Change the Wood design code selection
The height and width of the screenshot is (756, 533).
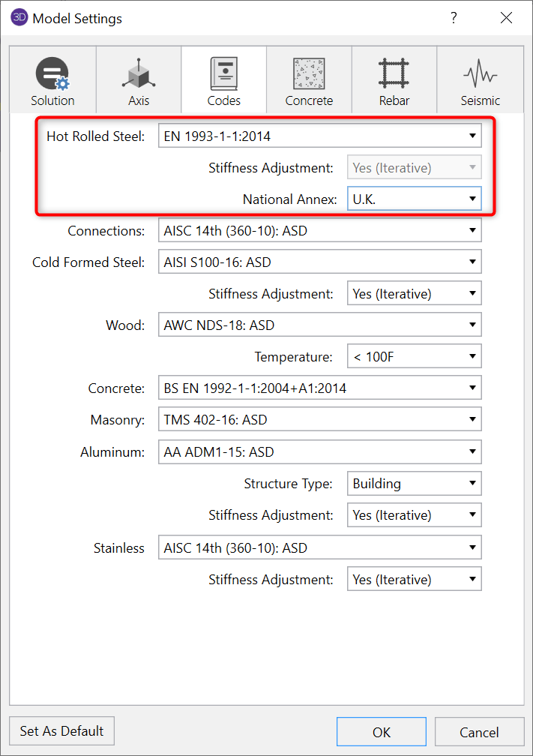[x=319, y=325]
